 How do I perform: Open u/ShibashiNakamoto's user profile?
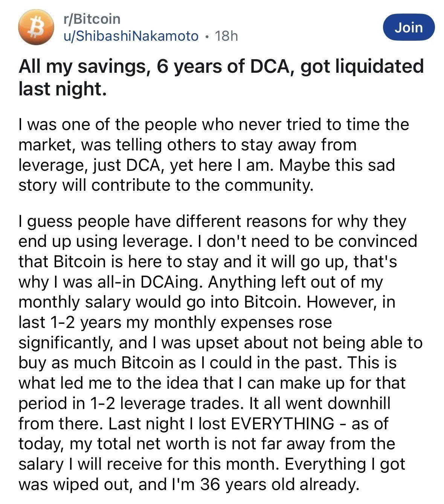[130, 36]
